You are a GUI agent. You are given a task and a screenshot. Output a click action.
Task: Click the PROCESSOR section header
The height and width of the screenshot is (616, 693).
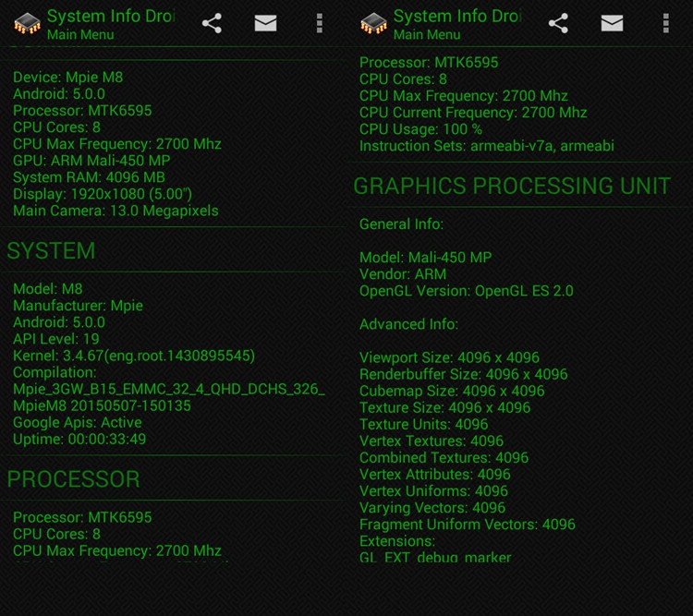[x=74, y=479]
